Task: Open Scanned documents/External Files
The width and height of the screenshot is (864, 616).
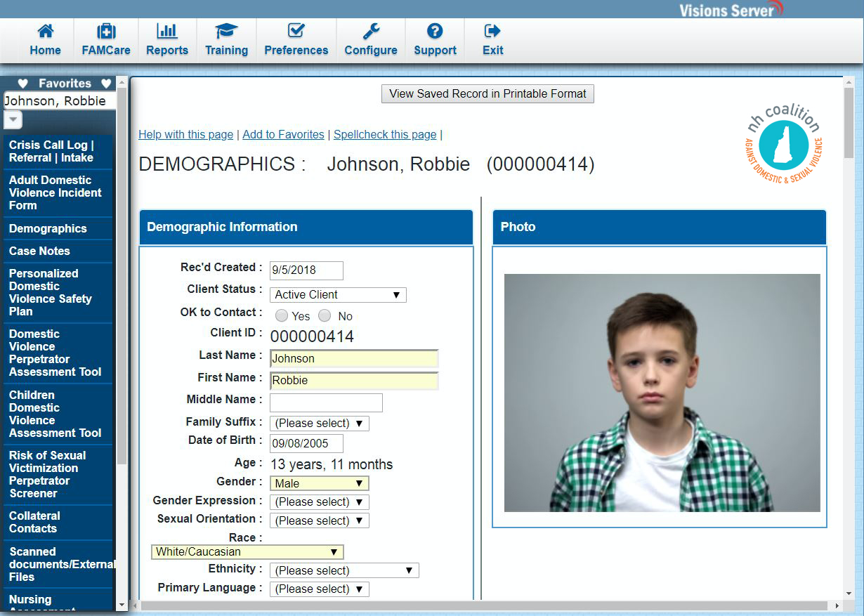Action: 58,564
